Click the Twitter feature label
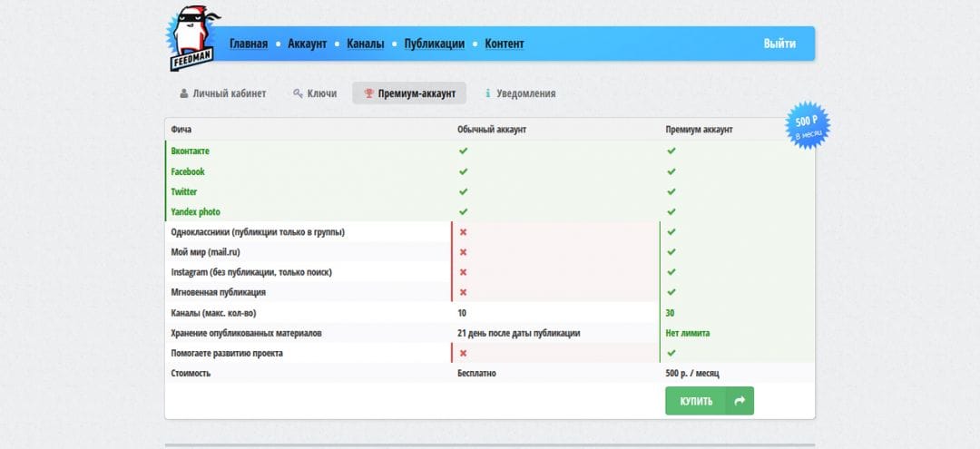The image size is (980, 449). tap(183, 191)
